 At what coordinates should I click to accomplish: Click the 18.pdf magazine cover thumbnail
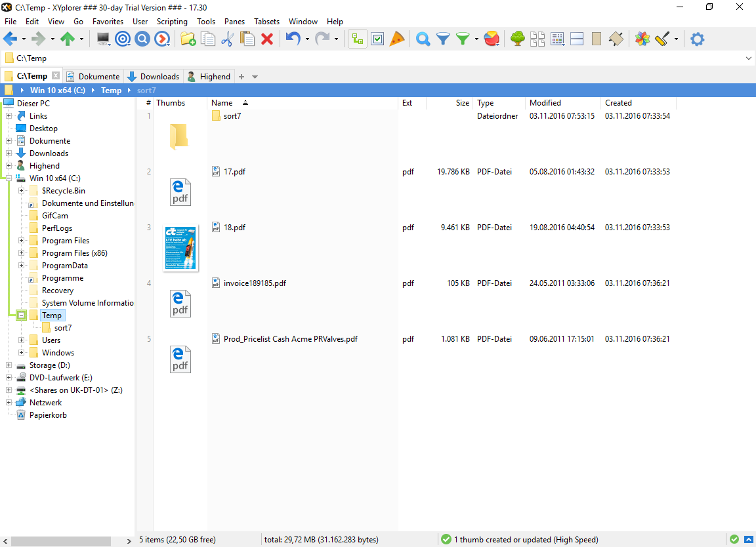coord(180,248)
